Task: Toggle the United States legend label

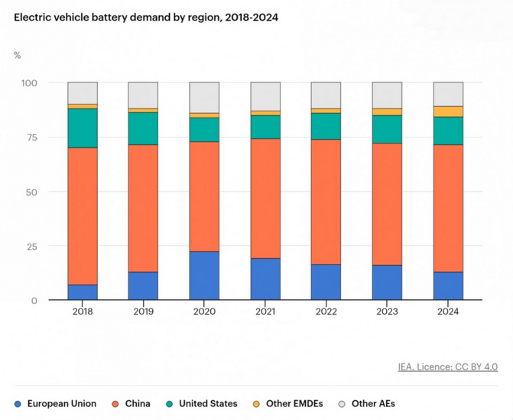Action: click(x=208, y=403)
